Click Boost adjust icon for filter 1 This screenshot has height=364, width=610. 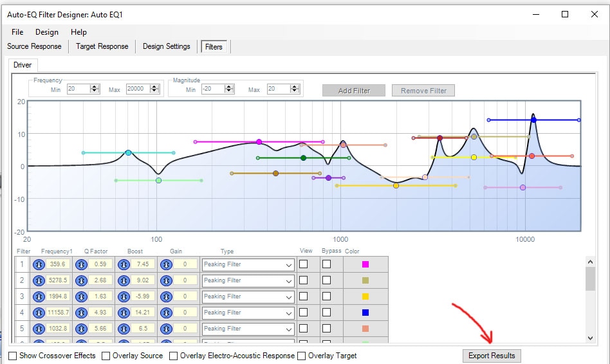[x=124, y=265]
